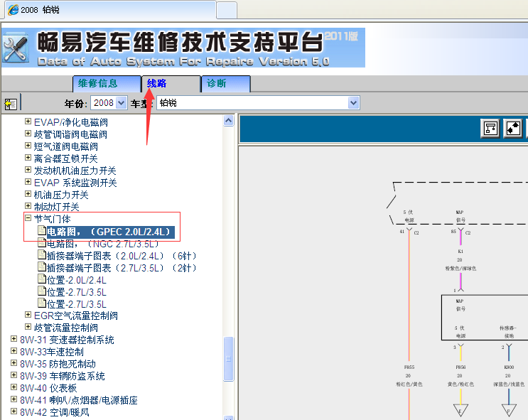The image size is (528, 420).
Task: Open the 车型 铂锐 dropdown
Action: (354, 103)
